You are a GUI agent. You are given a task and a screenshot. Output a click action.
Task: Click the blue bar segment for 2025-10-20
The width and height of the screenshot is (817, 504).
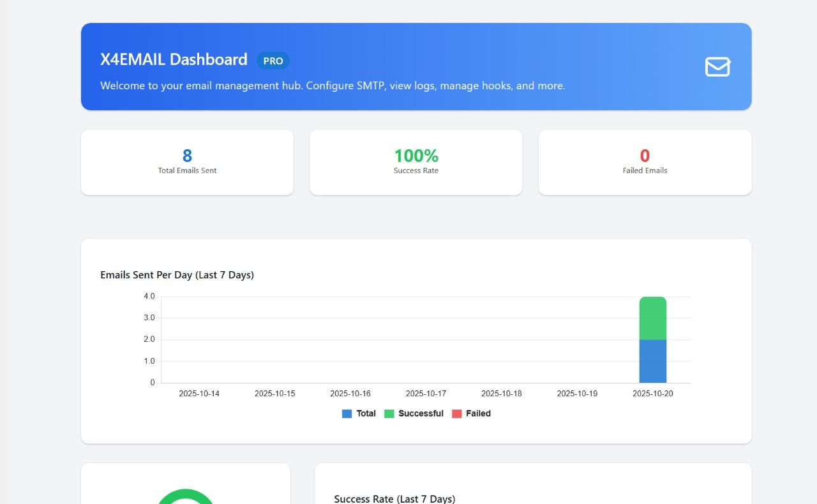click(652, 361)
